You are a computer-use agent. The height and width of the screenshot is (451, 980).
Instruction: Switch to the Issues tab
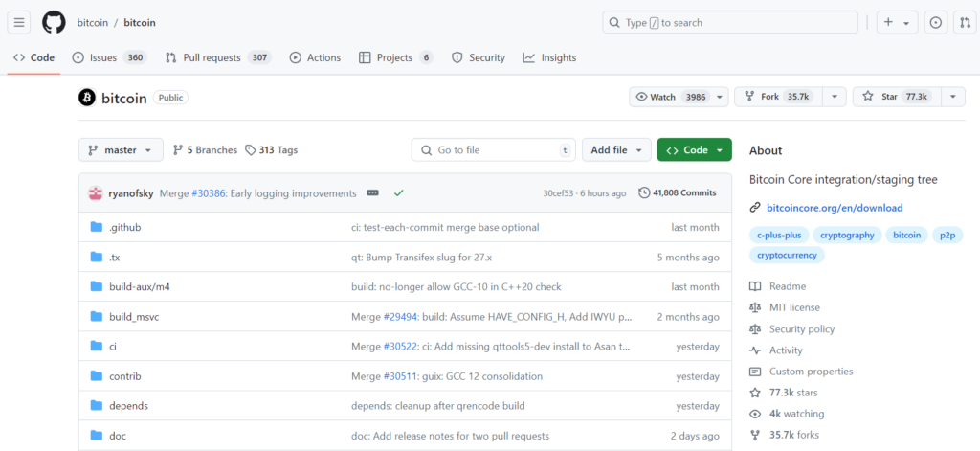click(109, 57)
